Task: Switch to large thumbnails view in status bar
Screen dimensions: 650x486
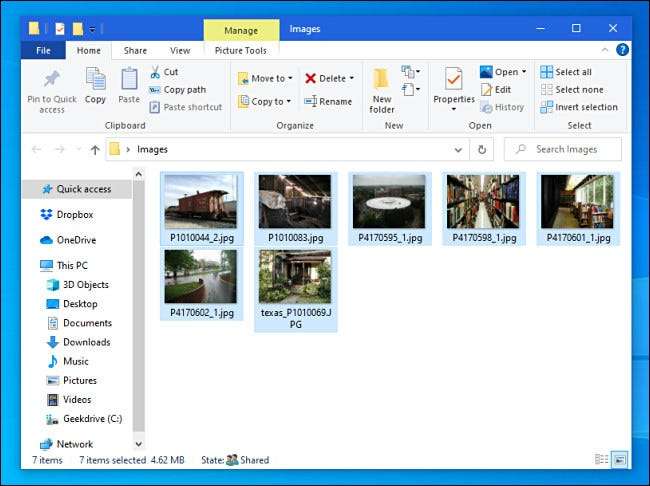Action: [x=618, y=460]
